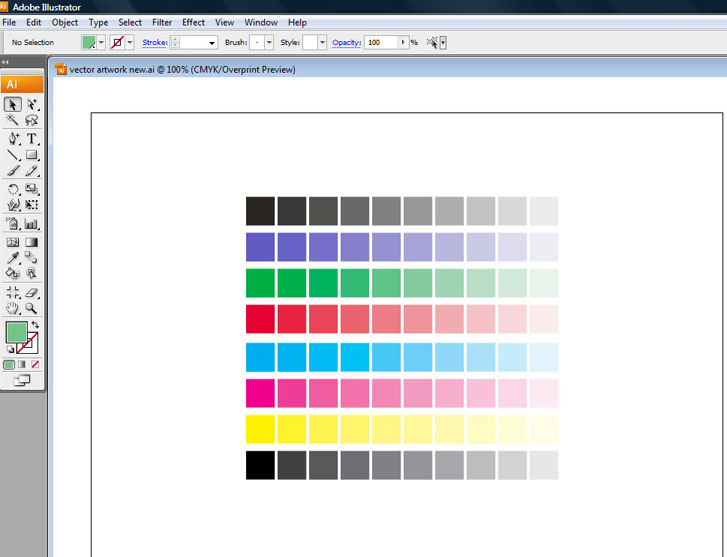Choose the Scale tool
The height and width of the screenshot is (557, 727).
tap(32, 189)
